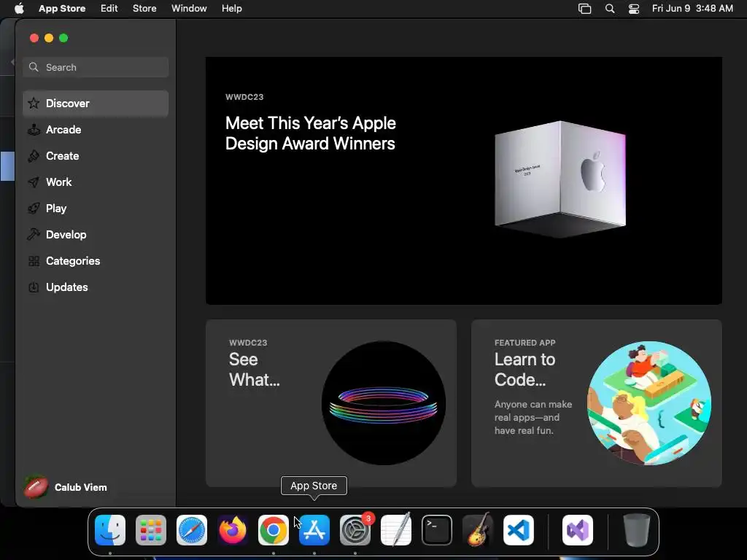Screen dimensions: 747x560
Task: Open the Apple Design Award Winners banner
Action: [x=463, y=181]
